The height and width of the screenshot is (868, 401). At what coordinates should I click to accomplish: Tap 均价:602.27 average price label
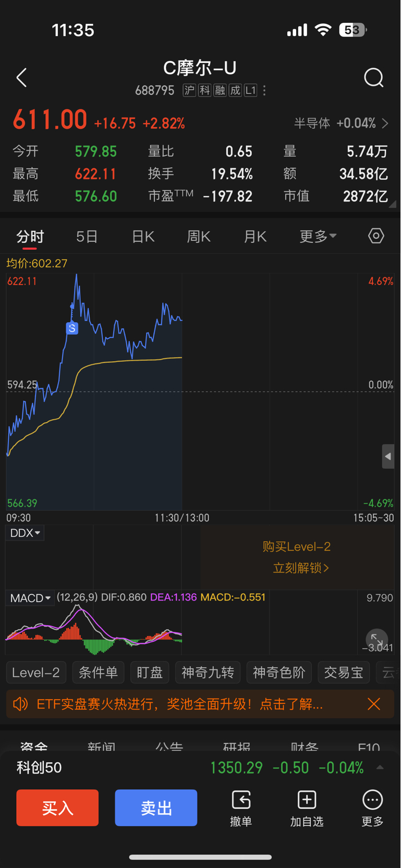pos(37,263)
